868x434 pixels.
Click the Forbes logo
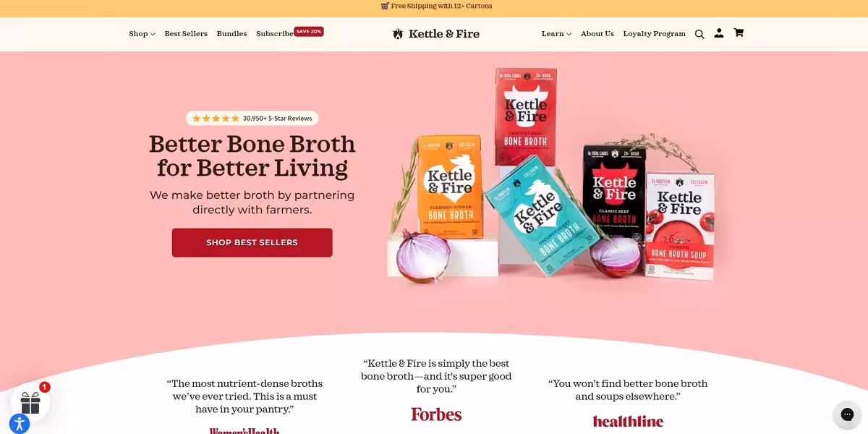coord(436,414)
